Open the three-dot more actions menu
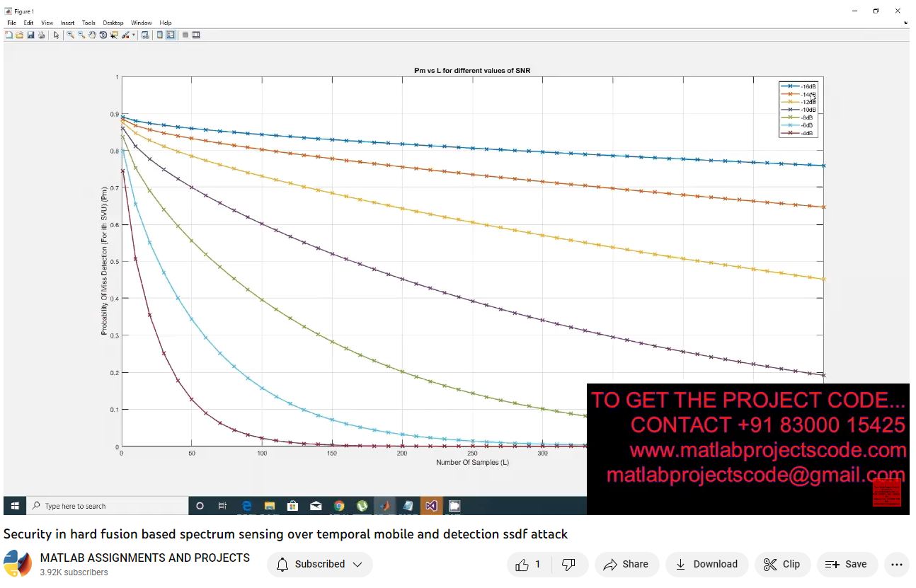The image size is (916, 588). click(897, 564)
